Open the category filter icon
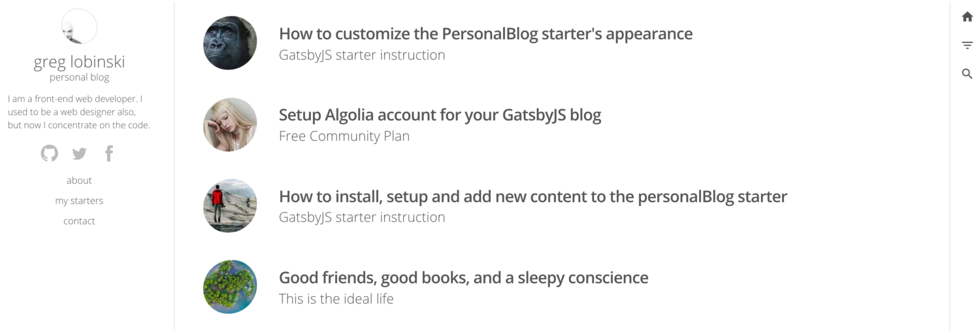Screen dimensions: 980x331 967,45
